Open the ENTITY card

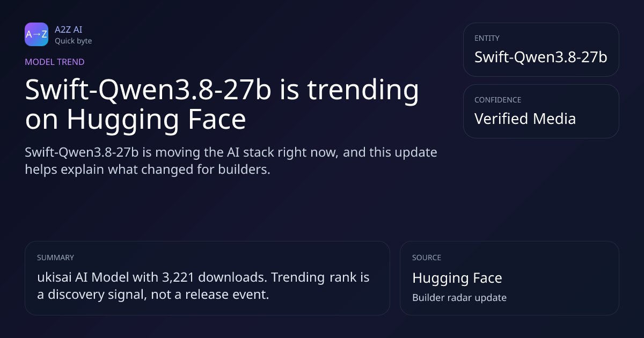tap(541, 49)
